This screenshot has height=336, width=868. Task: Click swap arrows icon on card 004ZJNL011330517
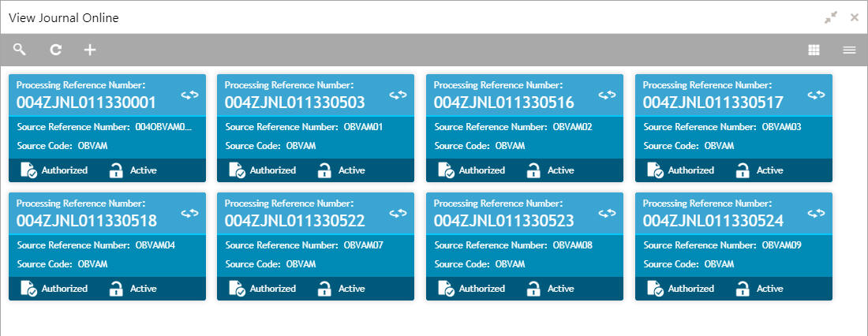coord(817,95)
